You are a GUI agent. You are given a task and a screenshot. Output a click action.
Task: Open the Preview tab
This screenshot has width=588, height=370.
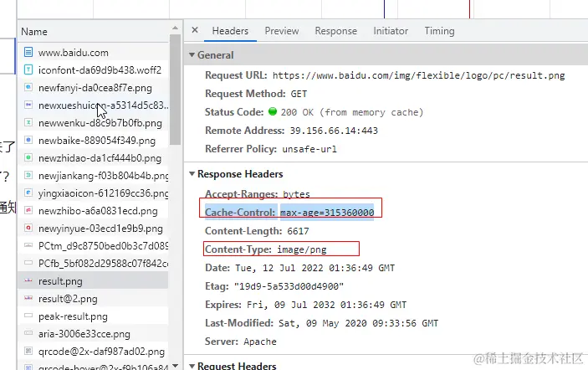282,31
